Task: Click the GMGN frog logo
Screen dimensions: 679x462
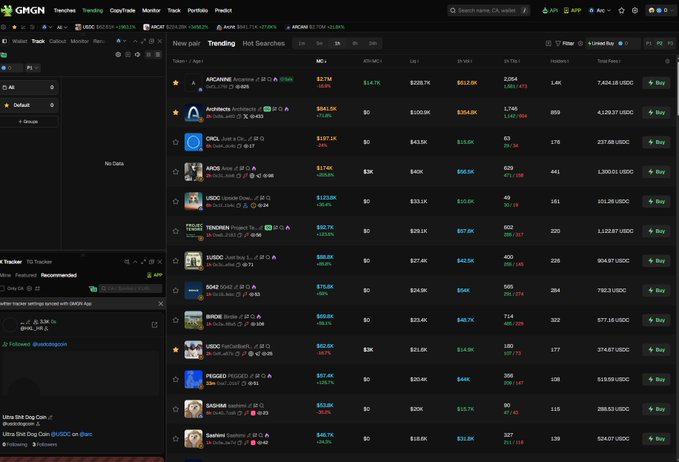Action: (6, 10)
